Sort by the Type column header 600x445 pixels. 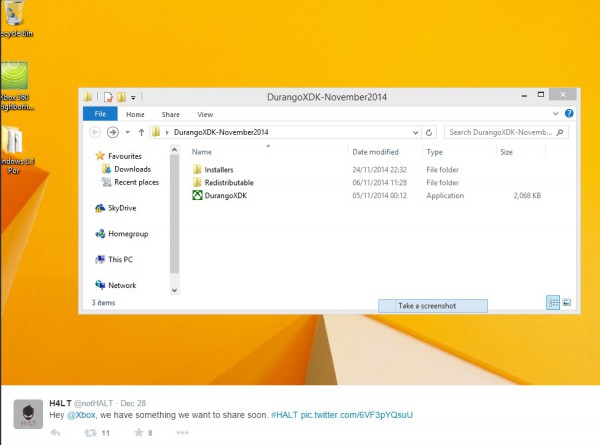[x=434, y=152]
